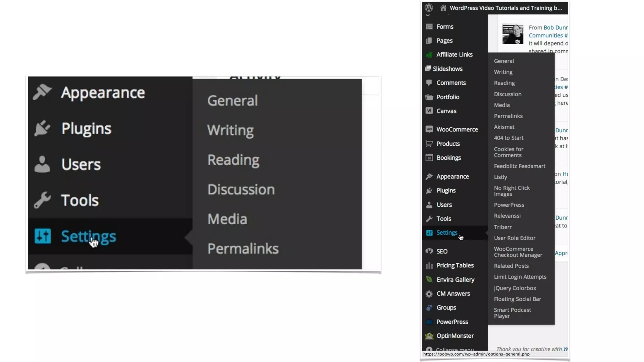Click the Bob Dunn author link
Screen dimensions: 644x362
tap(555, 27)
